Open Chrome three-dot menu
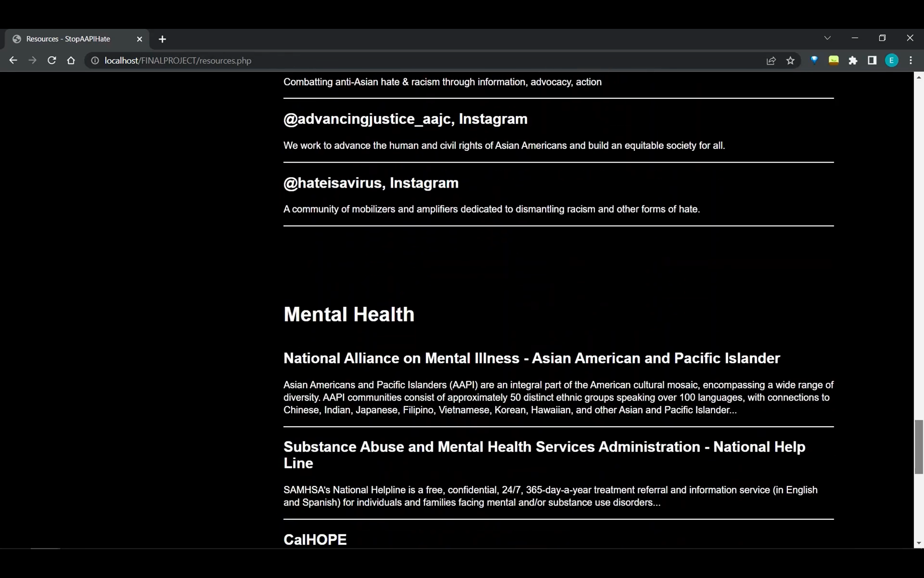The width and height of the screenshot is (924, 578). pyautogui.click(x=911, y=60)
